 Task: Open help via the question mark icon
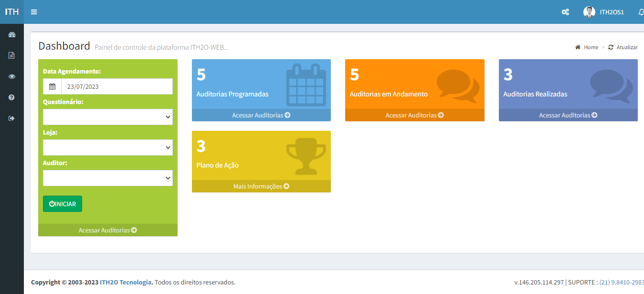[x=11, y=97]
